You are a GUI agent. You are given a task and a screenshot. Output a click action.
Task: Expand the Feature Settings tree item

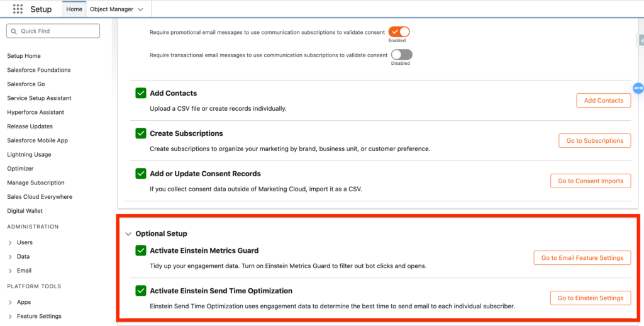(10, 317)
